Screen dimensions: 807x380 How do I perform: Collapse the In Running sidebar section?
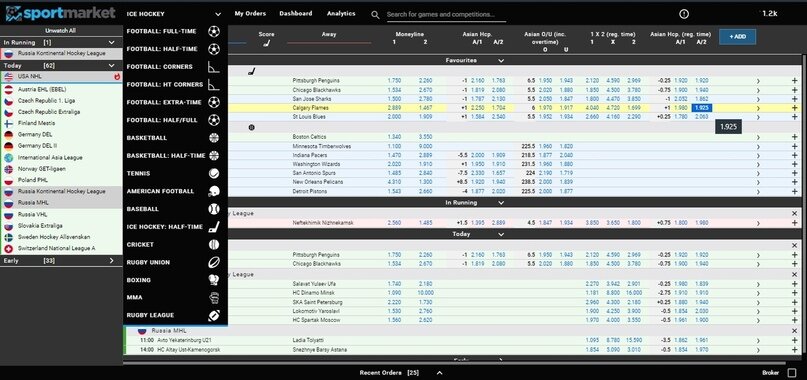click(111, 43)
